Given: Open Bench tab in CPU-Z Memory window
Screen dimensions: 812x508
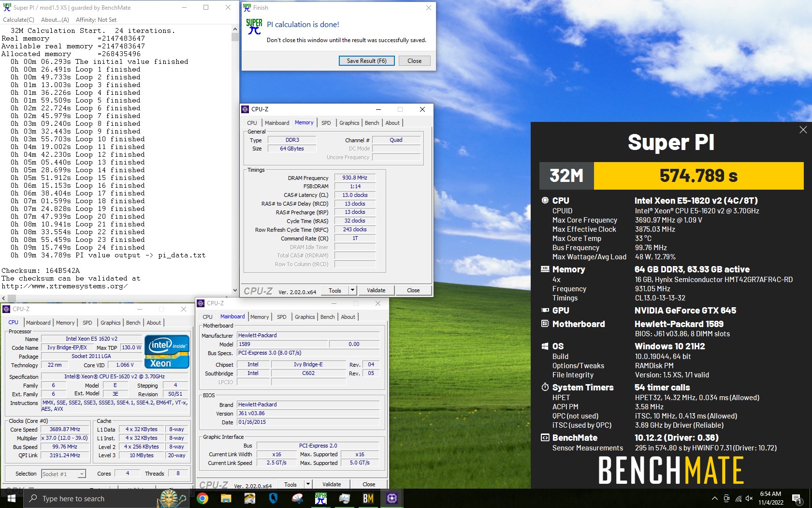Looking at the screenshot, I should click(x=372, y=123).
